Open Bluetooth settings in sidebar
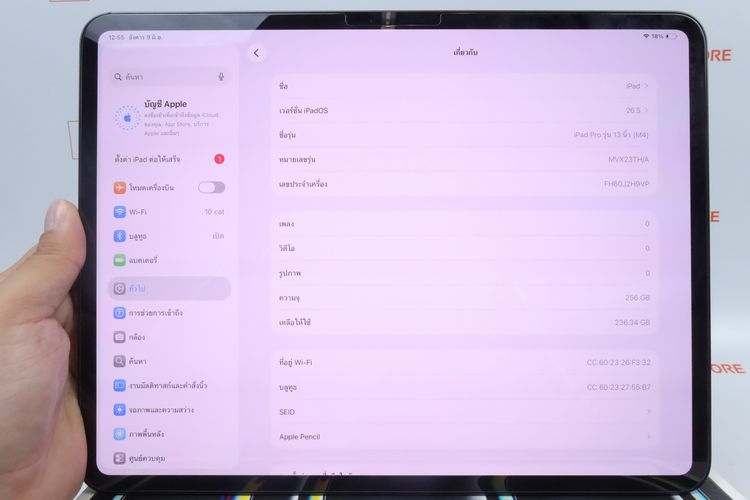This screenshot has height=500, width=750. (x=169, y=236)
